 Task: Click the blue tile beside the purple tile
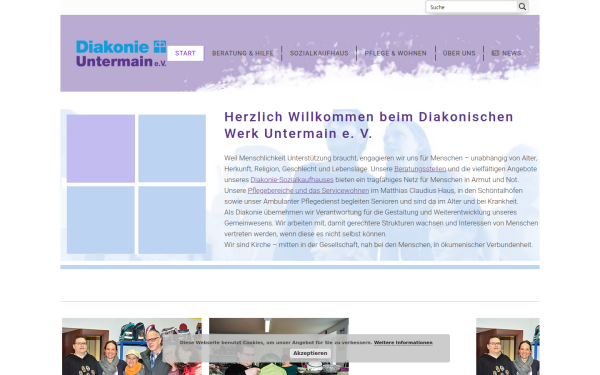[x=172, y=148]
